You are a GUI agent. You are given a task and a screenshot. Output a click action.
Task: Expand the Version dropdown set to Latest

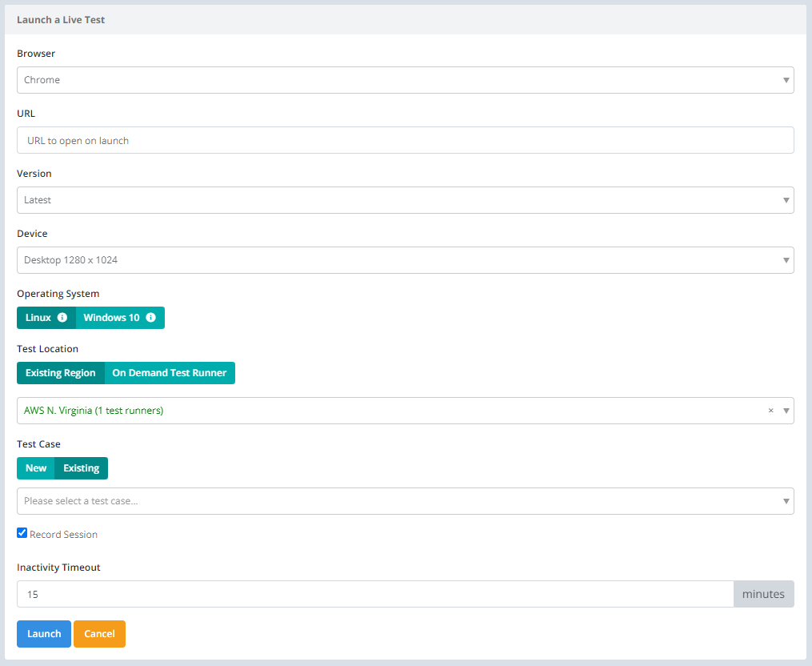(406, 200)
